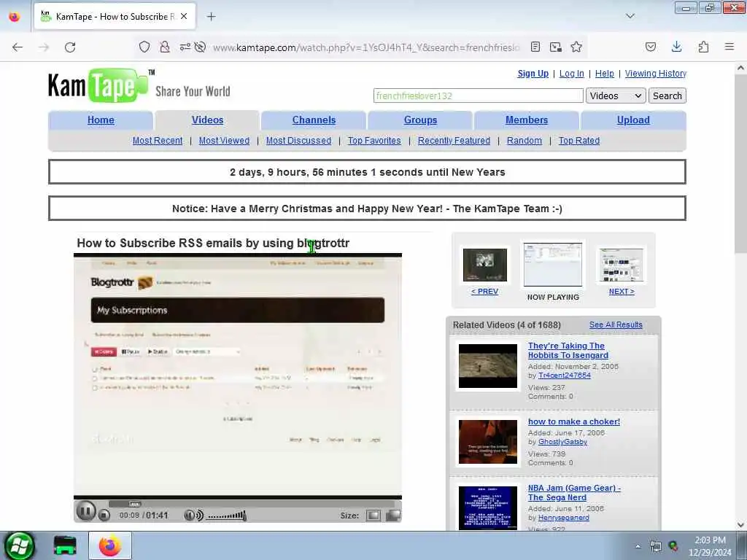Image resolution: width=747 pixels, height=560 pixels.
Task: Go to previous video via PREV link
Action: pos(484,292)
